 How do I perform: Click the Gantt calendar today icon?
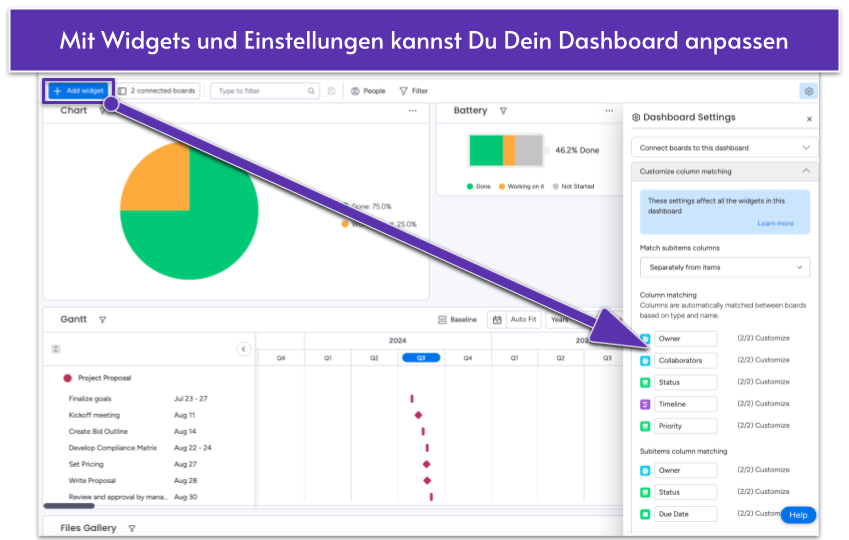(497, 320)
